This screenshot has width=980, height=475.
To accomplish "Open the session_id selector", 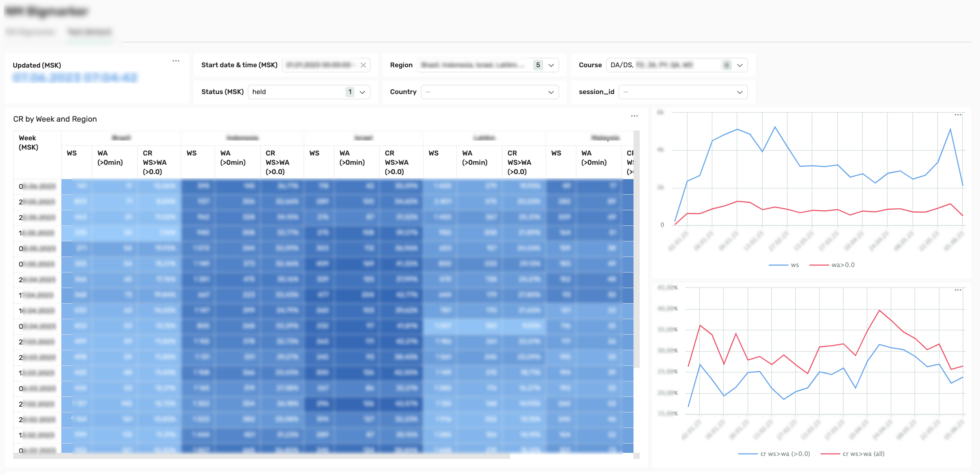I will [682, 92].
